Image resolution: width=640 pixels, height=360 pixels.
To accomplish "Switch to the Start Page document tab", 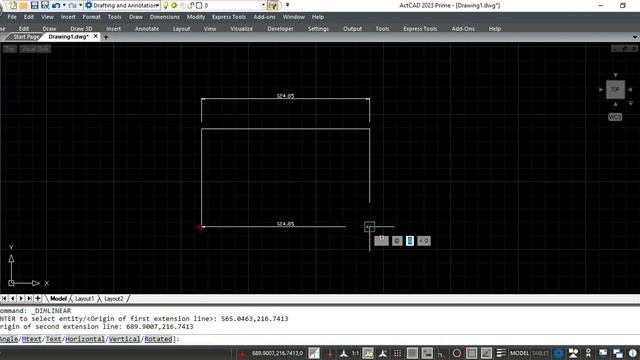I will [x=26, y=37].
